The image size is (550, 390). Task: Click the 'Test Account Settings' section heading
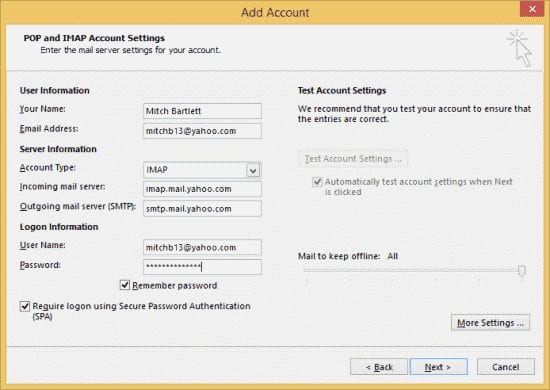coord(342,90)
